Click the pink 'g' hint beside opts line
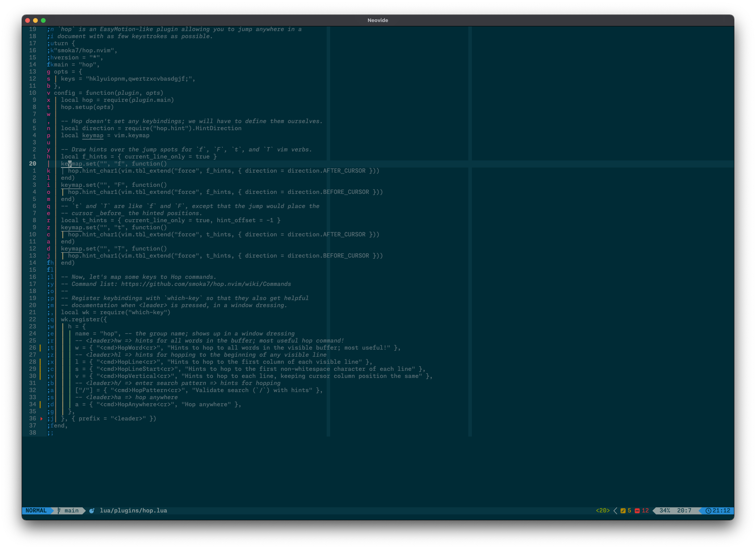Screen dimensions: 756x549 coord(48,72)
